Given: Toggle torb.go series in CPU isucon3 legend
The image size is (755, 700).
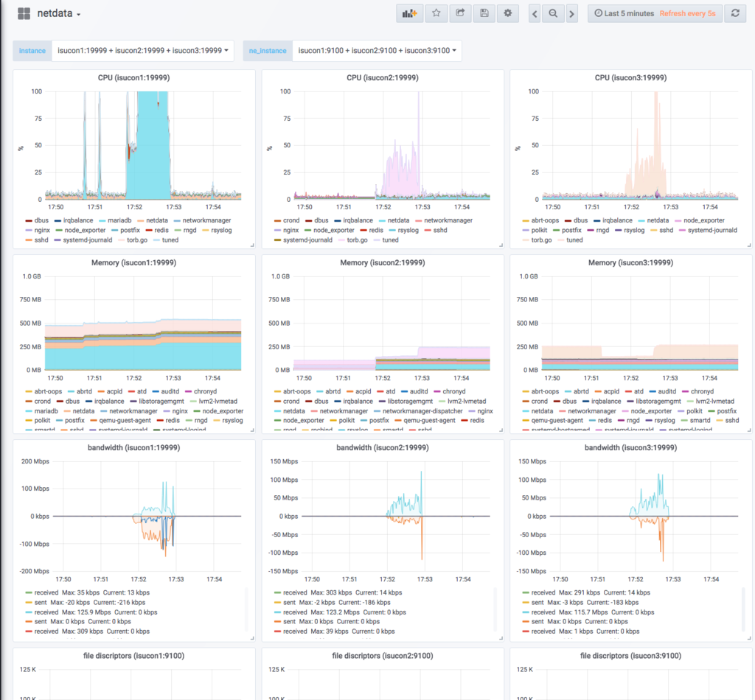Looking at the screenshot, I should click(542, 240).
